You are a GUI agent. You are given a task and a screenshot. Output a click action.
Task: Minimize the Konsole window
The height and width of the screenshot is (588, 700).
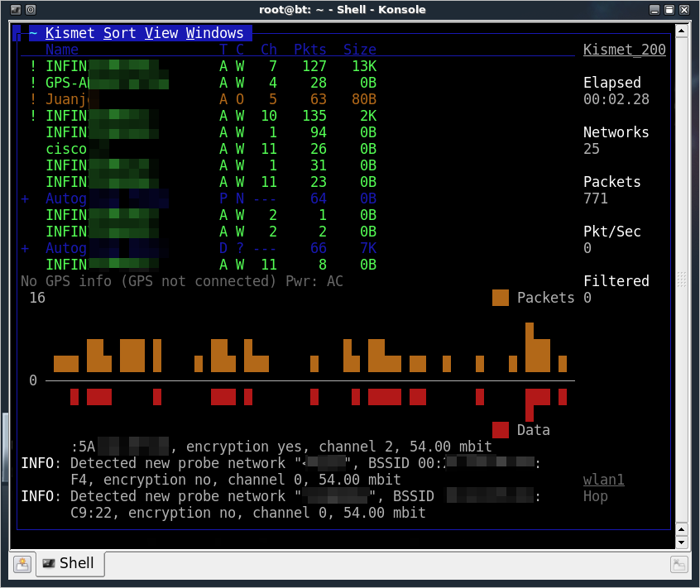[x=655, y=9]
